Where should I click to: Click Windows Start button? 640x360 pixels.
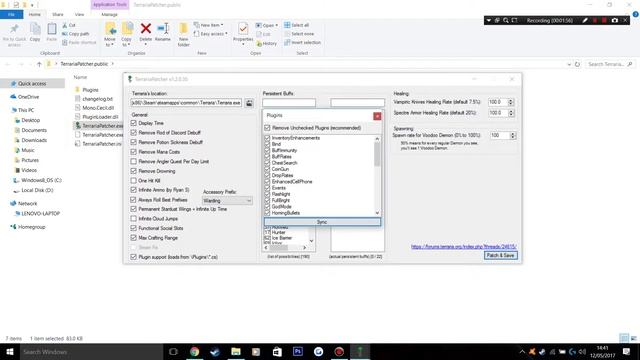coord(9,351)
